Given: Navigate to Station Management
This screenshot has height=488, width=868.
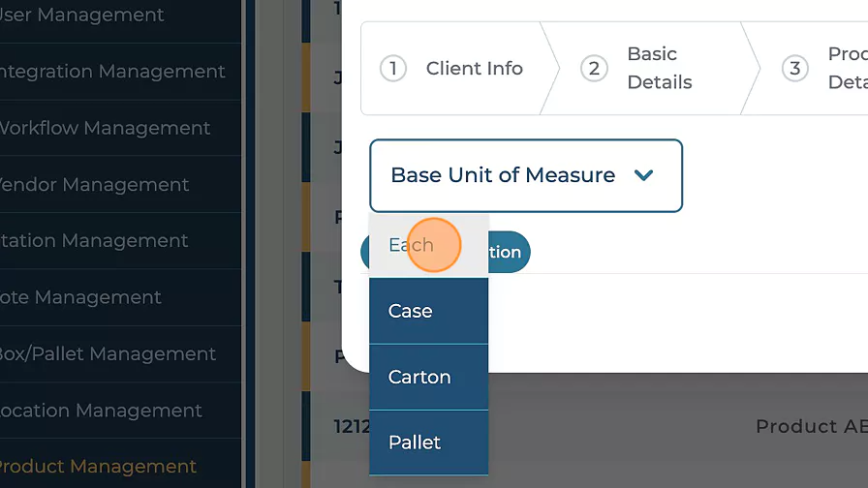Looking at the screenshot, I should tap(93, 241).
